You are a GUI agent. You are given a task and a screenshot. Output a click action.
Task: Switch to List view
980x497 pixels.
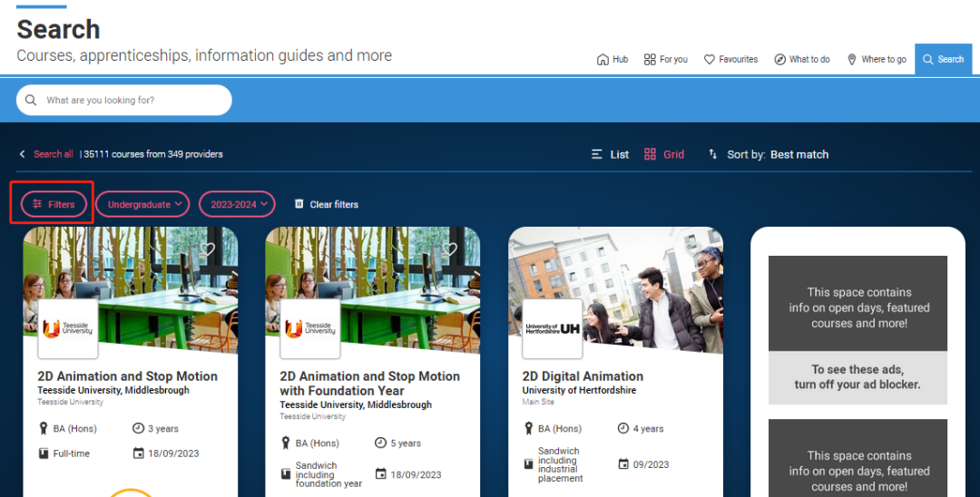(x=610, y=154)
